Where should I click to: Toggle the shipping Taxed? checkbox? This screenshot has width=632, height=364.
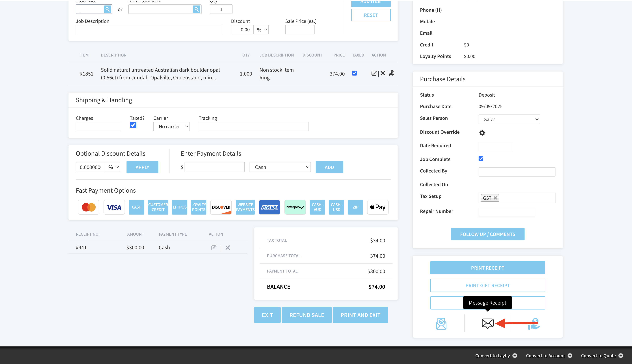[x=133, y=125]
